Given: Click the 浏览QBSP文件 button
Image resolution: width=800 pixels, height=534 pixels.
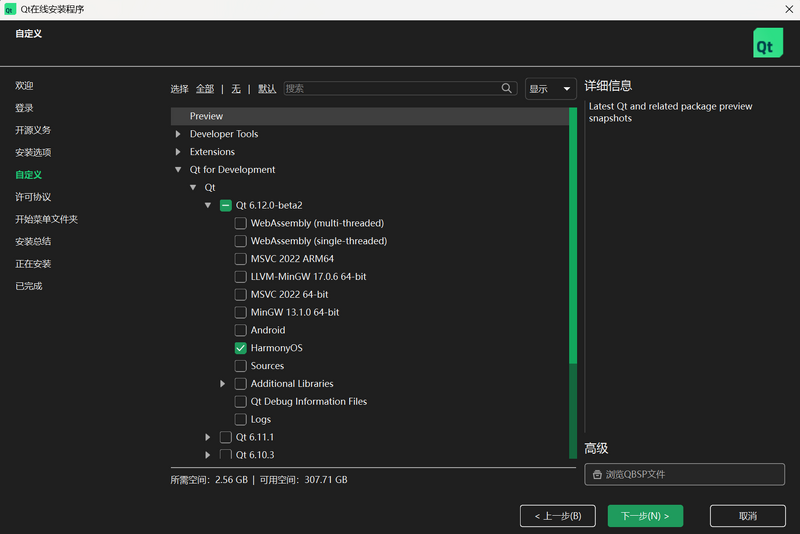Looking at the screenshot, I should point(684,474).
